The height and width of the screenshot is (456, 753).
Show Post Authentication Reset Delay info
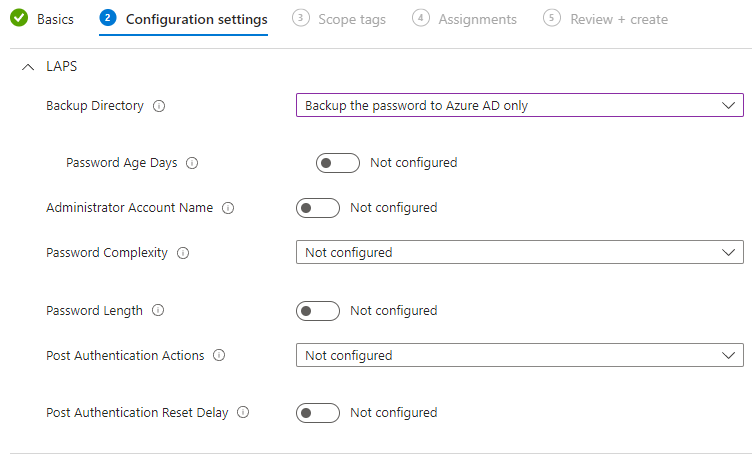(x=243, y=412)
